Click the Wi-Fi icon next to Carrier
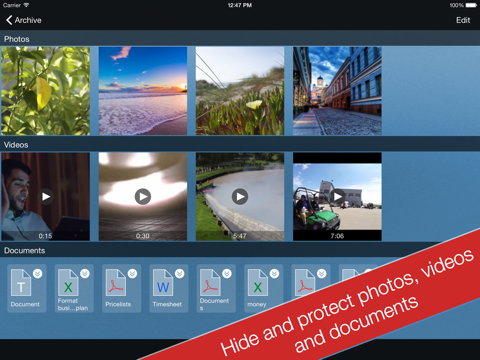The height and width of the screenshot is (360, 480). pos(26,5)
